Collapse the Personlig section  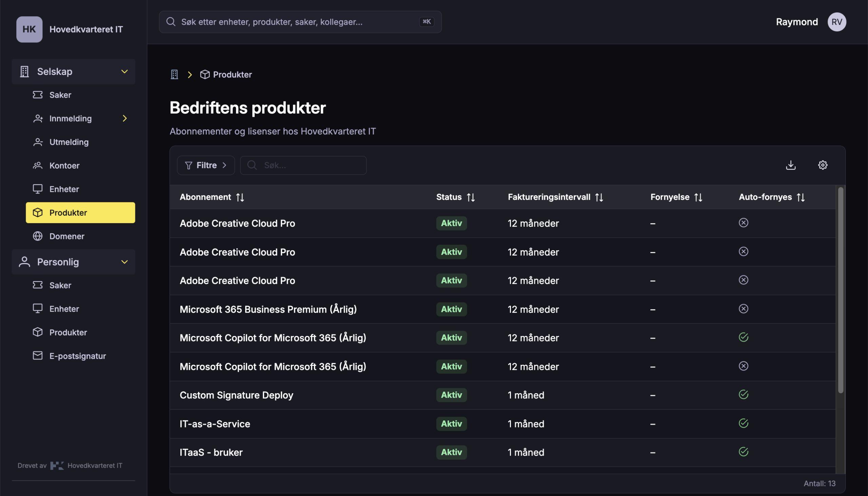(125, 262)
